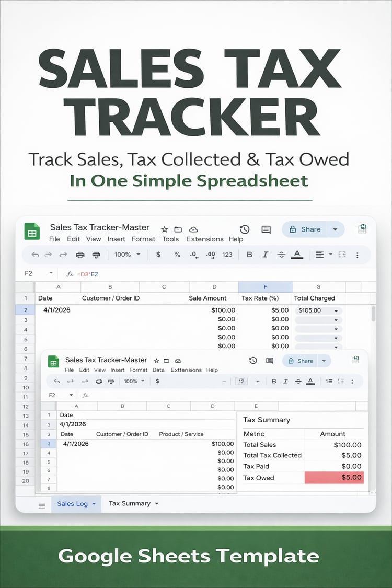The image size is (392, 588).
Task: Click the print icon in upper toolbar
Action: (80, 255)
